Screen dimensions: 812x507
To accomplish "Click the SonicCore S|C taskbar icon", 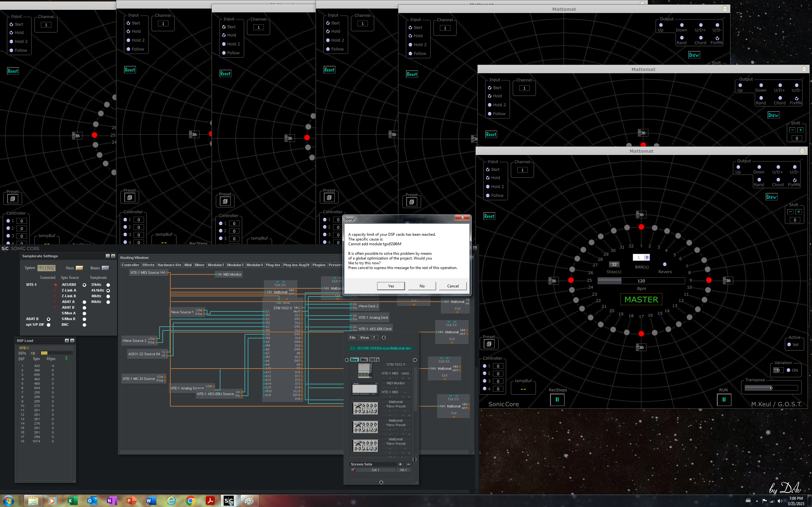I will pyautogui.click(x=229, y=501).
